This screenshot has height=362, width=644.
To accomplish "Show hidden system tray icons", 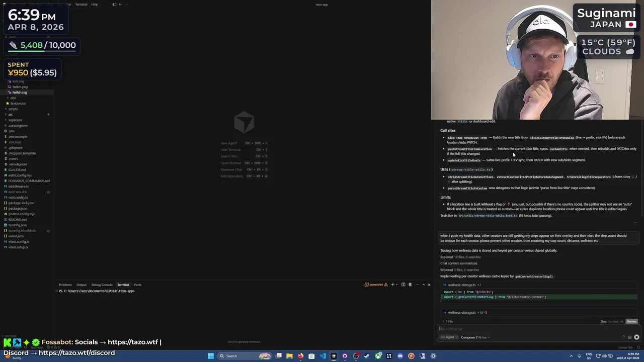I will pos(571,356).
